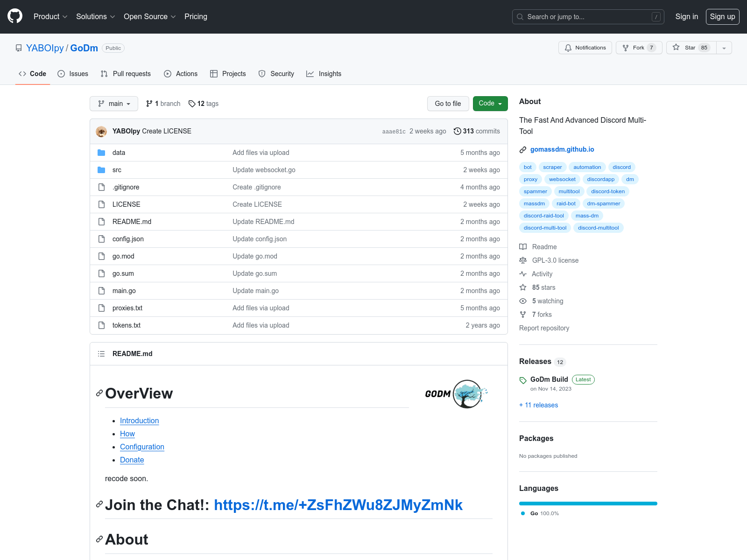This screenshot has height=560, width=747.
Task: Click the Notifications bell icon
Action: coord(568,48)
